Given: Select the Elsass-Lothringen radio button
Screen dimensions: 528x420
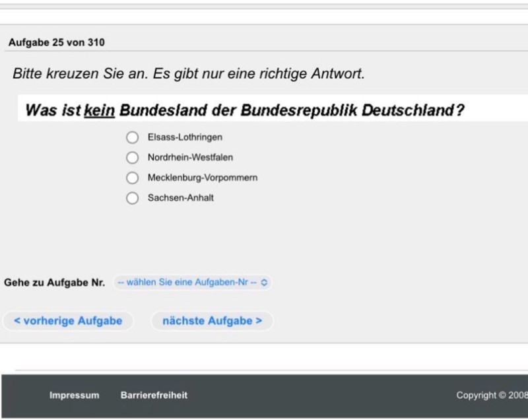Looking at the screenshot, I should coord(133,137).
